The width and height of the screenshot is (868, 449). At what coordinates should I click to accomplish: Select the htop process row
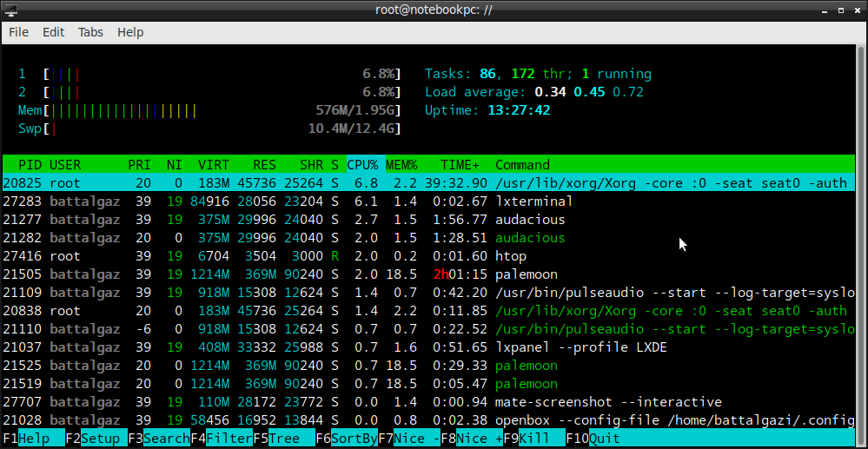428,256
